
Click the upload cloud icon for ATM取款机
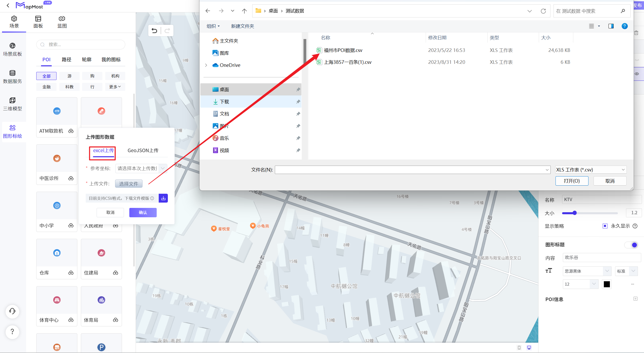tap(71, 131)
